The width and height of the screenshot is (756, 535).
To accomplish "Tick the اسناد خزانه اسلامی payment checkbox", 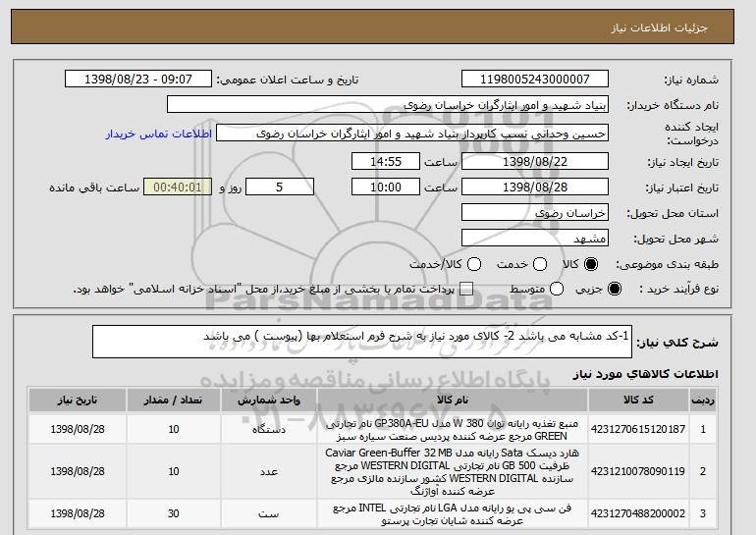I will [x=466, y=289].
